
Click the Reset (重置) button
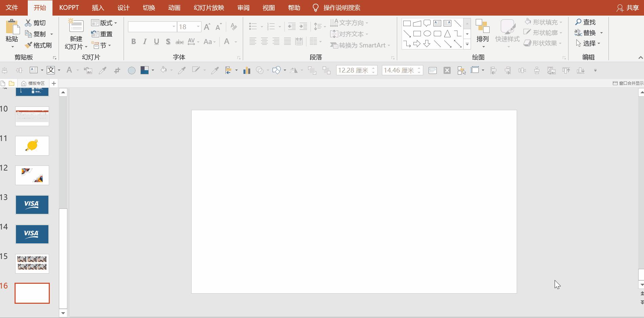tap(102, 34)
